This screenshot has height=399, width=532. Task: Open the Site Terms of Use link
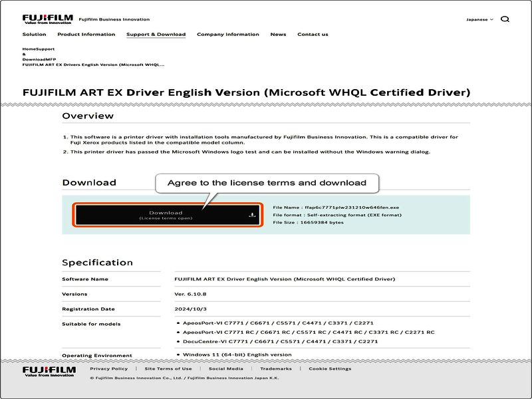(168, 368)
